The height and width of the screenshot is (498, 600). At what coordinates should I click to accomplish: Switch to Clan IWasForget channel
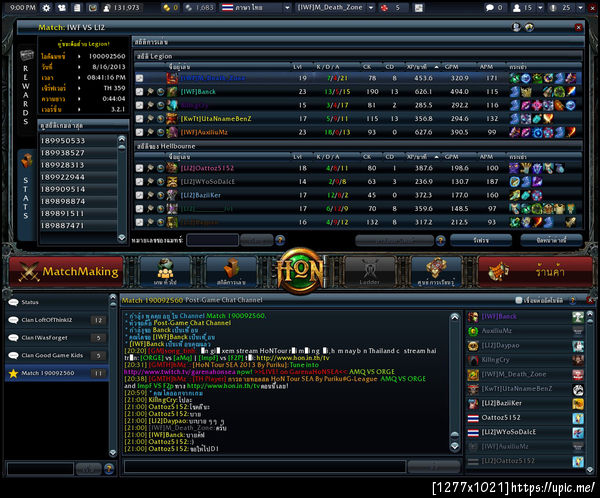pos(57,338)
